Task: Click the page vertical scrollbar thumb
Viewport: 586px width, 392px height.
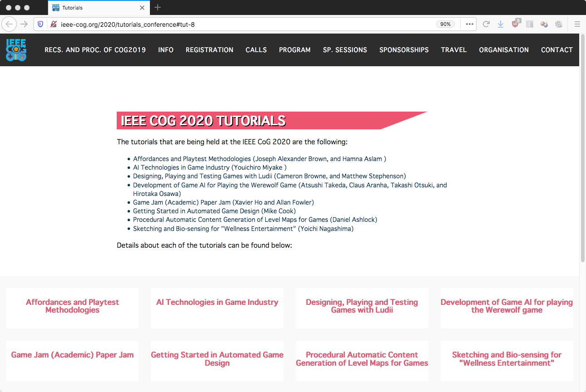Action: 583,148
